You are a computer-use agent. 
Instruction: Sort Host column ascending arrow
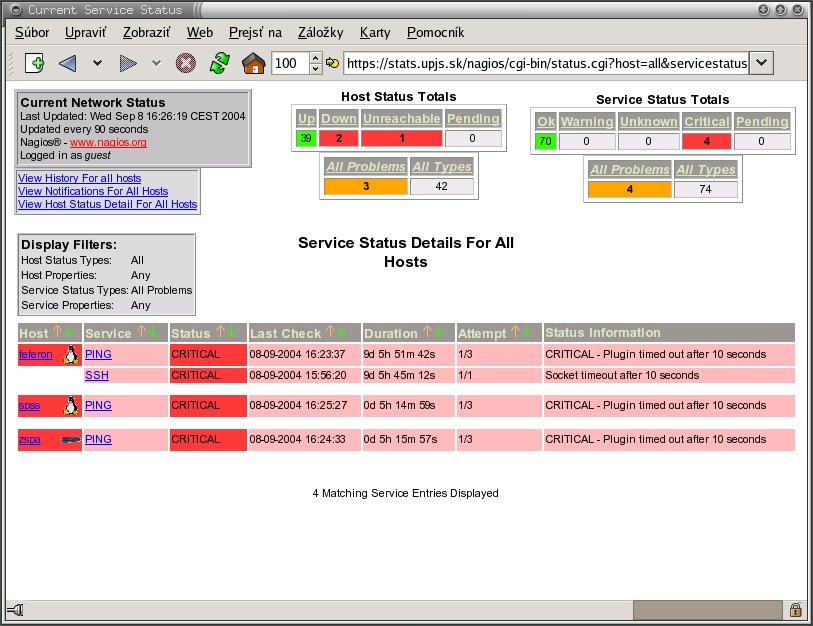(58, 331)
